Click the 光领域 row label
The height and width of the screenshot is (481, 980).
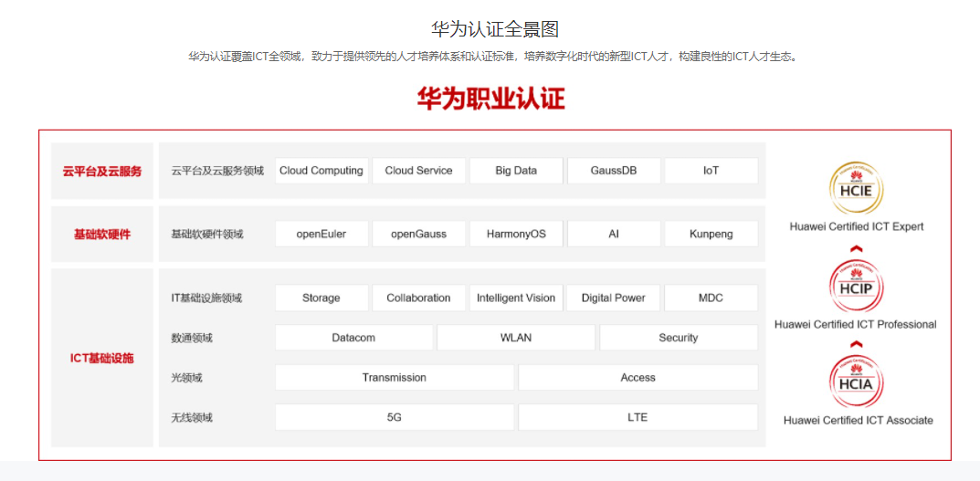pyautogui.click(x=187, y=378)
